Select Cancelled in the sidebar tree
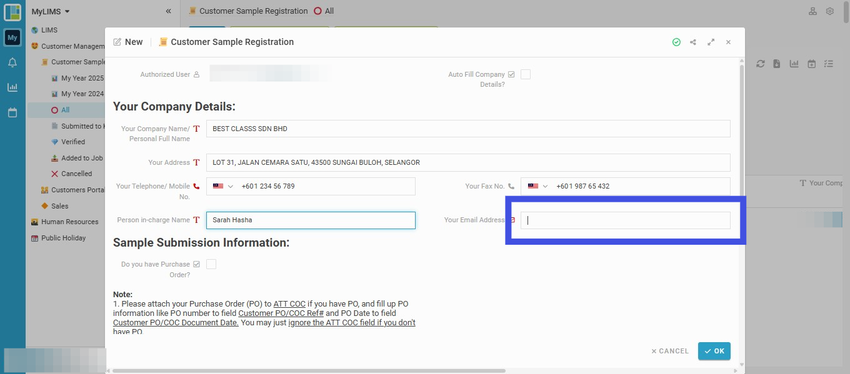850x374 pixels. 76,173
